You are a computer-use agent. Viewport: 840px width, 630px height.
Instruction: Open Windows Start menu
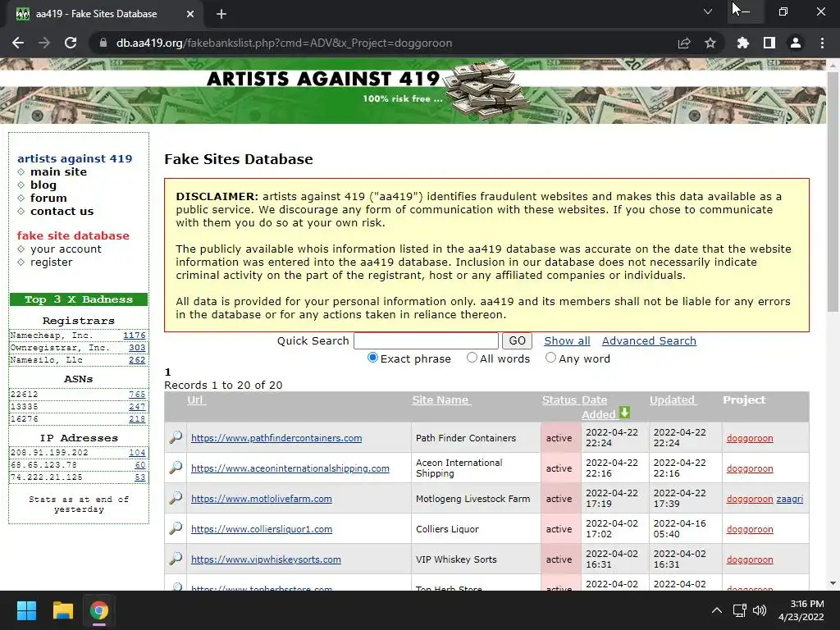pyautogui.click(x=26, y=610)
